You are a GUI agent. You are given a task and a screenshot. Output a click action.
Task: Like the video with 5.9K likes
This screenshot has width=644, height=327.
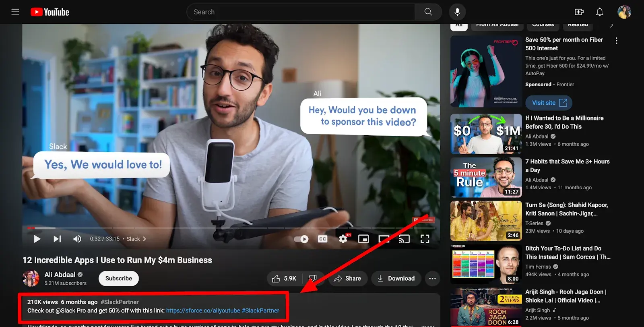[x=284, y=278]
